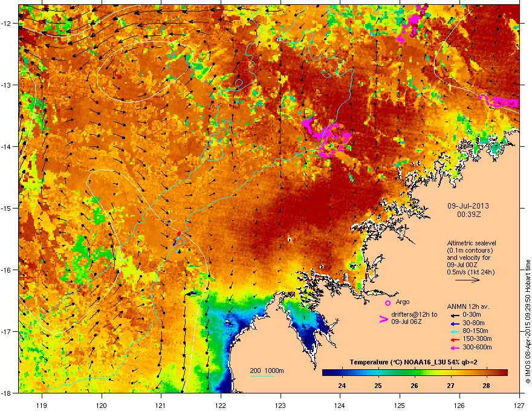Click longitude axis label '126'
The width and height of the screenshot is (532, 411).
pyautogui.click(x=459, y=405)
